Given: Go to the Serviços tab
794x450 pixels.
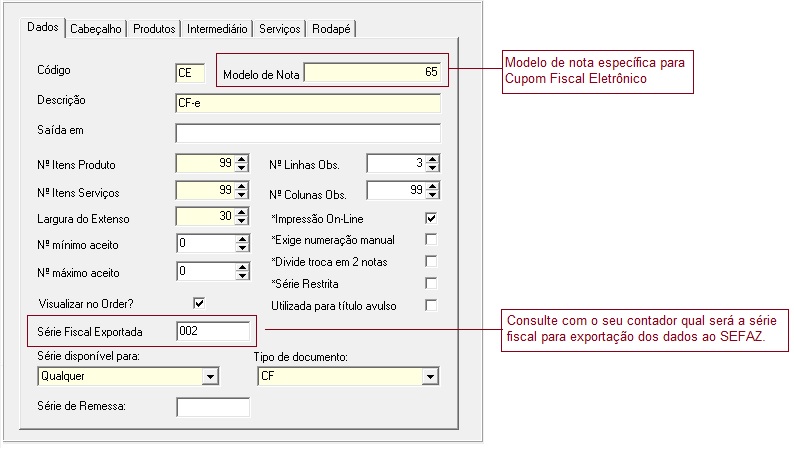Looking at the screenshot, I should point(279,30).
